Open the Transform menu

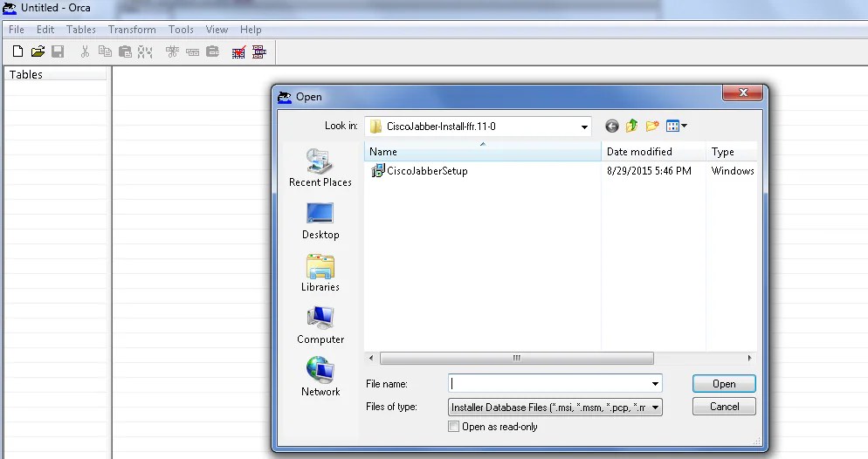(132, 30)
